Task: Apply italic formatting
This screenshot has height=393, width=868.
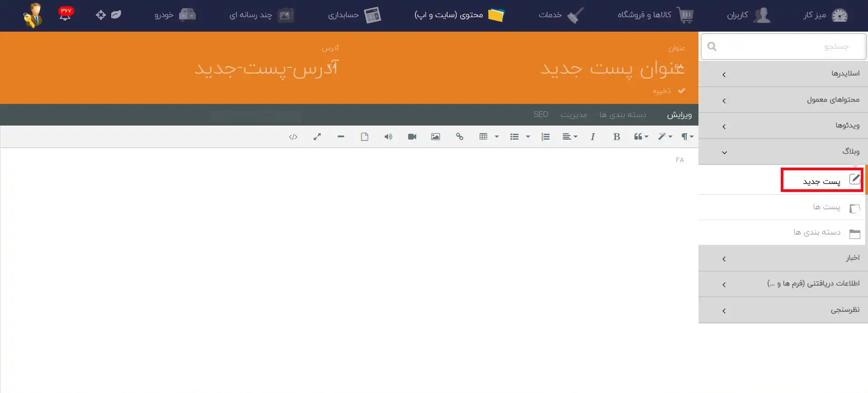Action: (x=593, y=137)
